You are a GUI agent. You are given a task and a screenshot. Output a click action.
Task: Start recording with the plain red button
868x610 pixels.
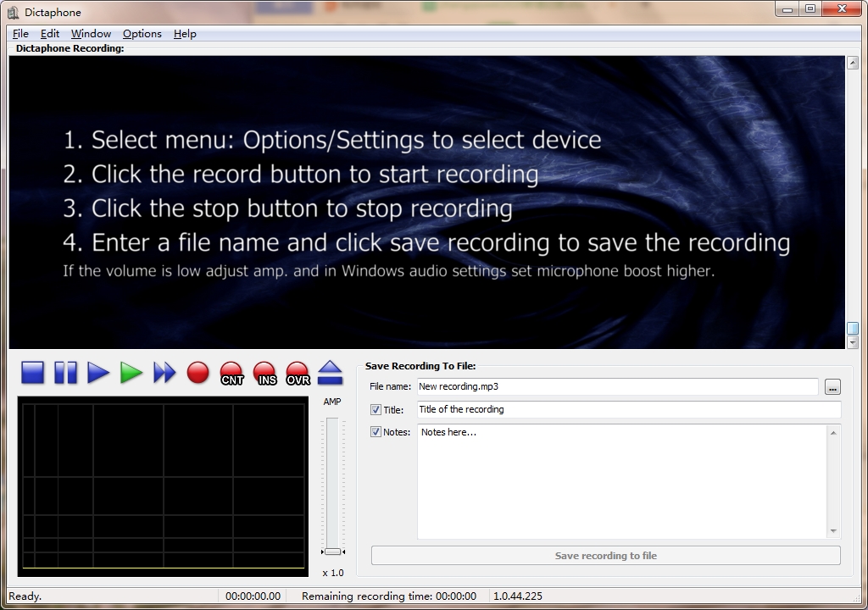[198, 373]
